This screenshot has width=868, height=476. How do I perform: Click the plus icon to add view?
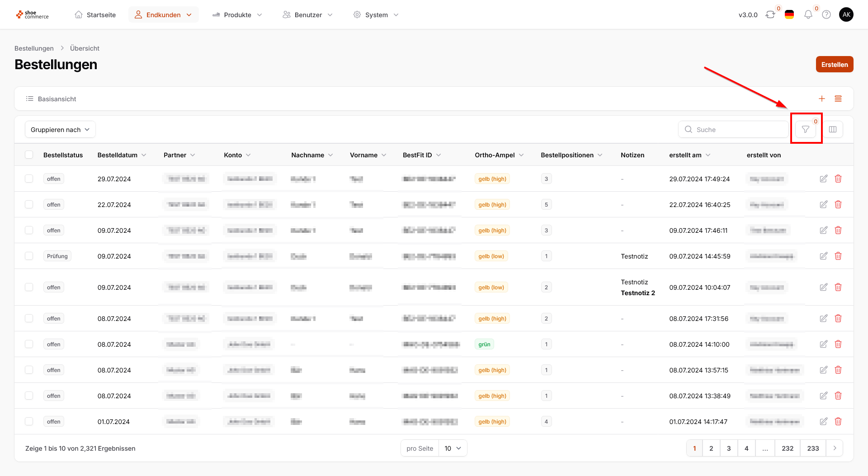pyautogui.click(x=821, y=99)
